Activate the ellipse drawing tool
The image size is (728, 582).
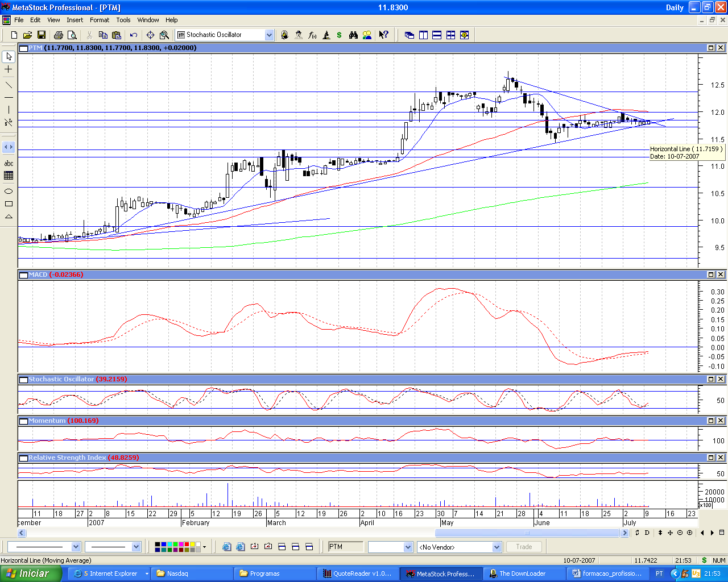(9, 192)
